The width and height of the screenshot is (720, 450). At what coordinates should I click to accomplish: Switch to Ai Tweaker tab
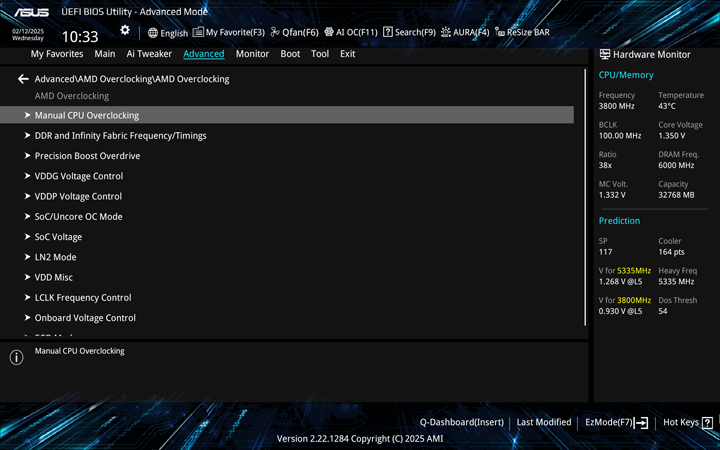click(149, 54)
